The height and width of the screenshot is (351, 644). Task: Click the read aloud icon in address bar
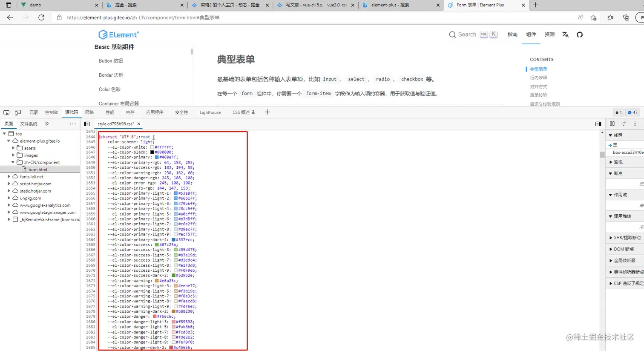coord(580,17)
